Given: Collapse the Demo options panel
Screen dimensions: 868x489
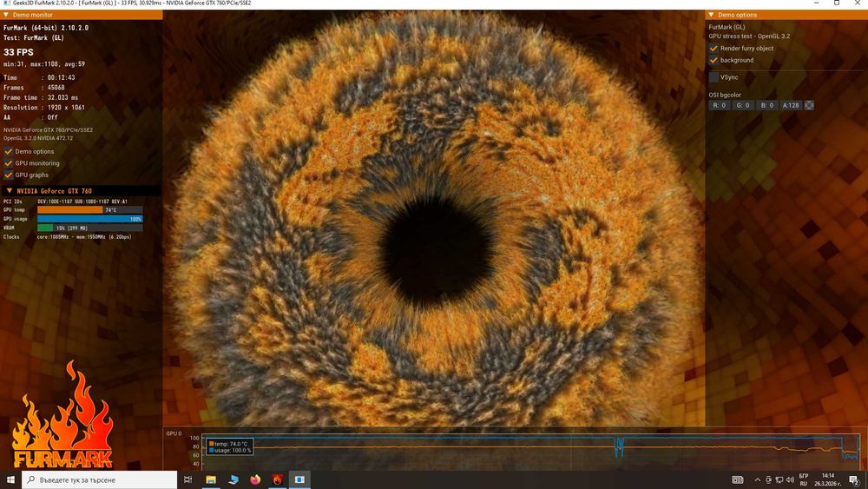Looking at the screenshot, I should pyautogui.click(x=712, y=15).
